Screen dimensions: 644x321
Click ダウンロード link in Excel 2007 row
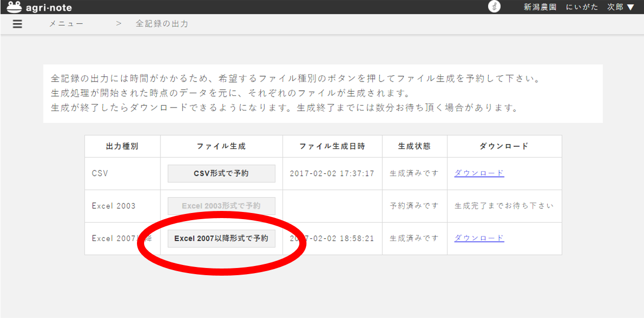point(479,238)
